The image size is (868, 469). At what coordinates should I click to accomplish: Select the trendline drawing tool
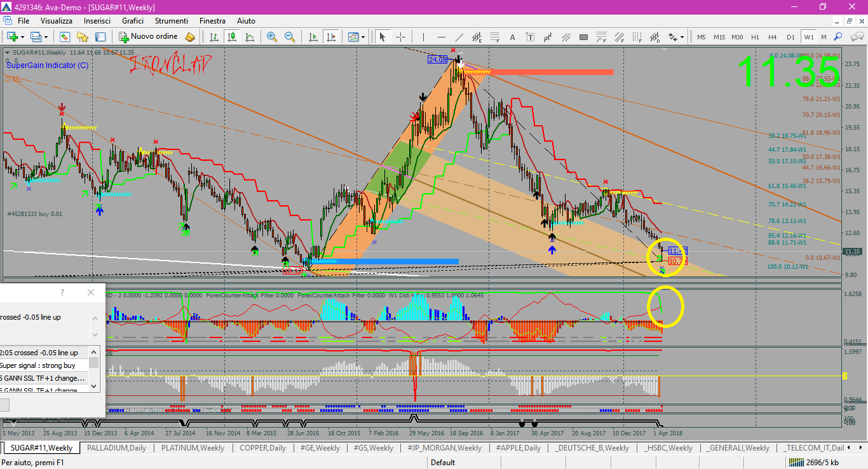(459, 37)
